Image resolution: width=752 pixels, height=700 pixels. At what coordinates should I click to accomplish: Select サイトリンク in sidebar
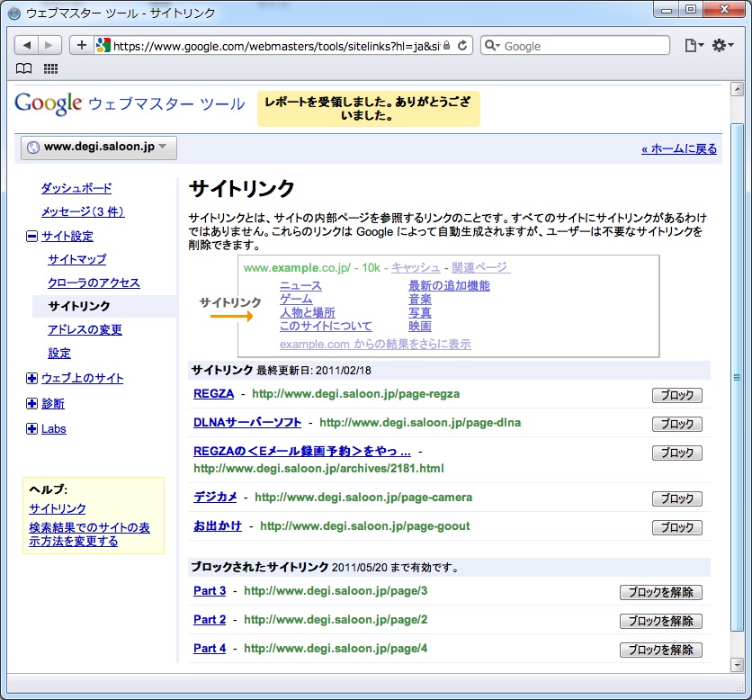79,306
